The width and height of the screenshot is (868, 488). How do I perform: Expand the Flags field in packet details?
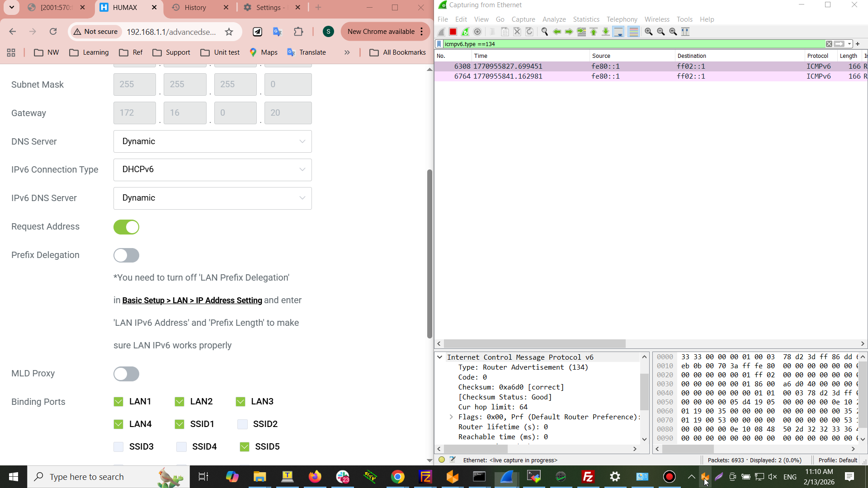point(451,417)
